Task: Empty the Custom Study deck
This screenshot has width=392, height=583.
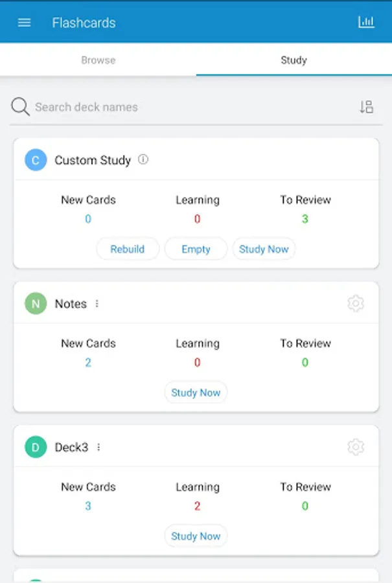Action: point(196,249)
